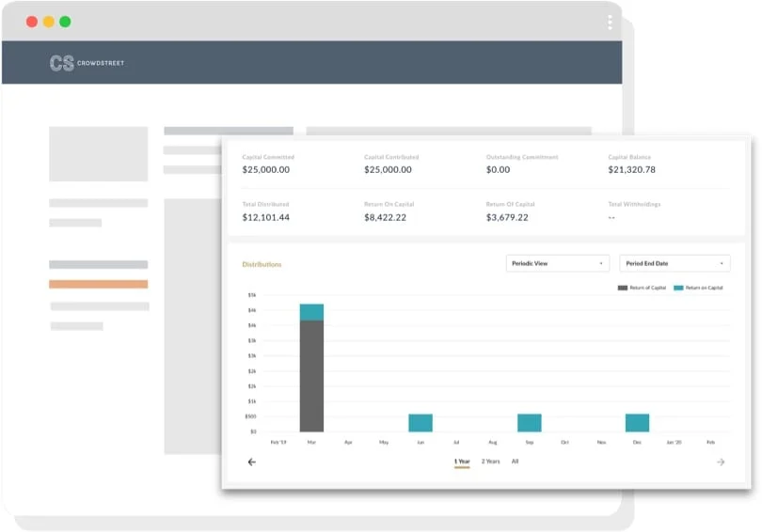Expand the Period End Date dropdown

point(674,263)
